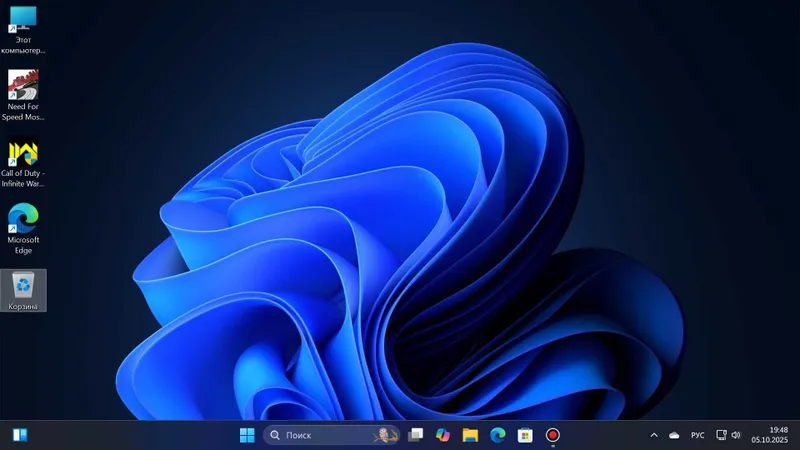Screen dimensions: 800x450
Task: Select the Need For Speed shortcut
Action: click(x=23, y=95)
